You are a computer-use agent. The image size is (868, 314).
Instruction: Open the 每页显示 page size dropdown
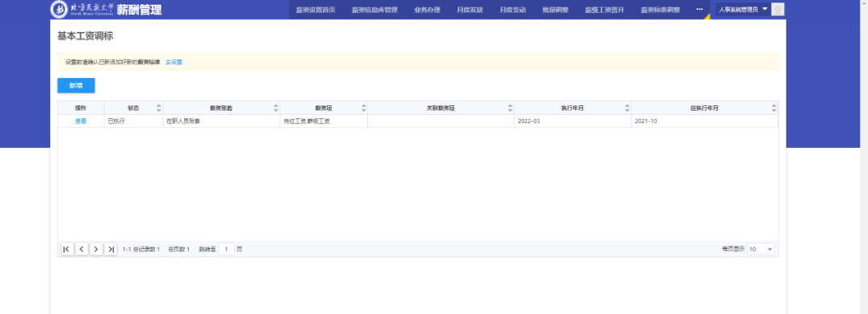pyautogui.click(x=760, y=249)
